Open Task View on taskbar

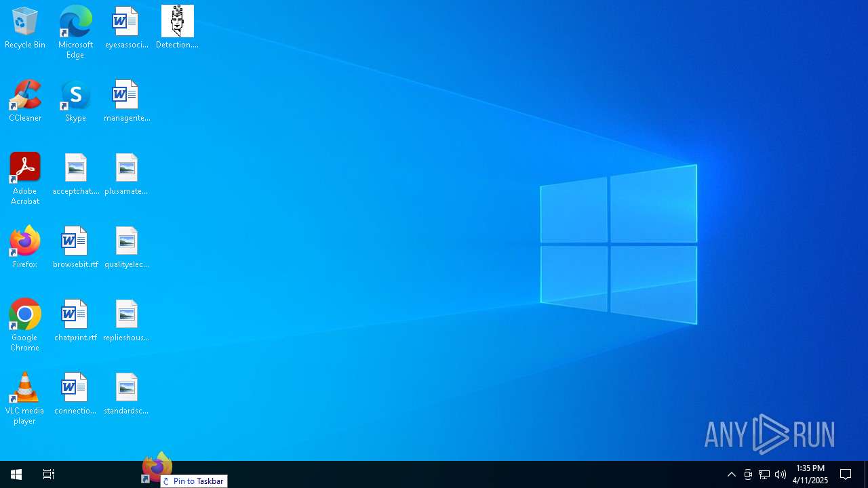click(x=49, y=474)
